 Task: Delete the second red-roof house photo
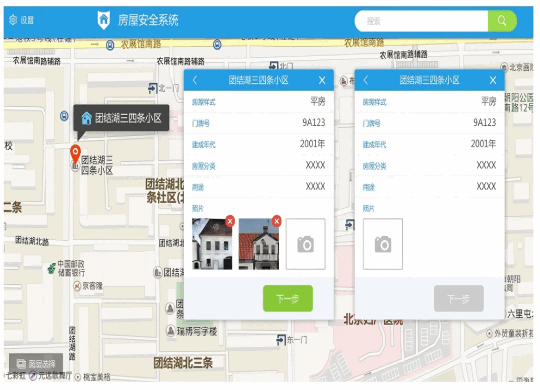point(277,221)
